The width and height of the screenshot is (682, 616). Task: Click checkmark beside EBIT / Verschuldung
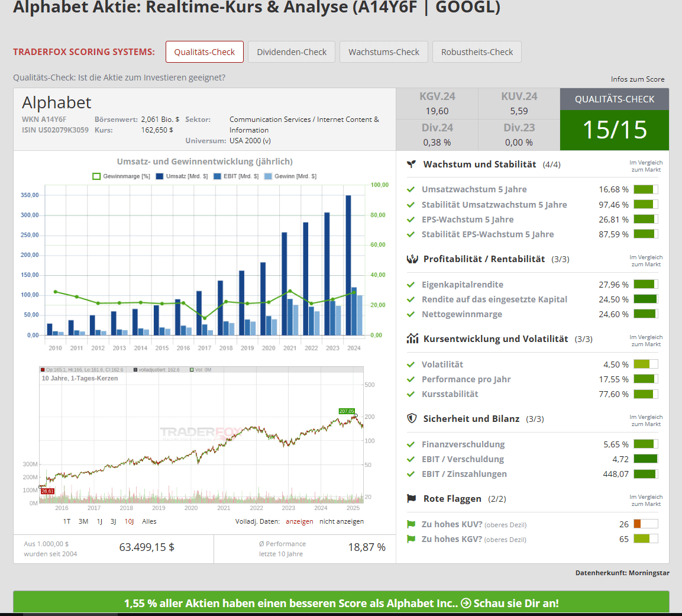pyautogui.click(x=411, y=459)
